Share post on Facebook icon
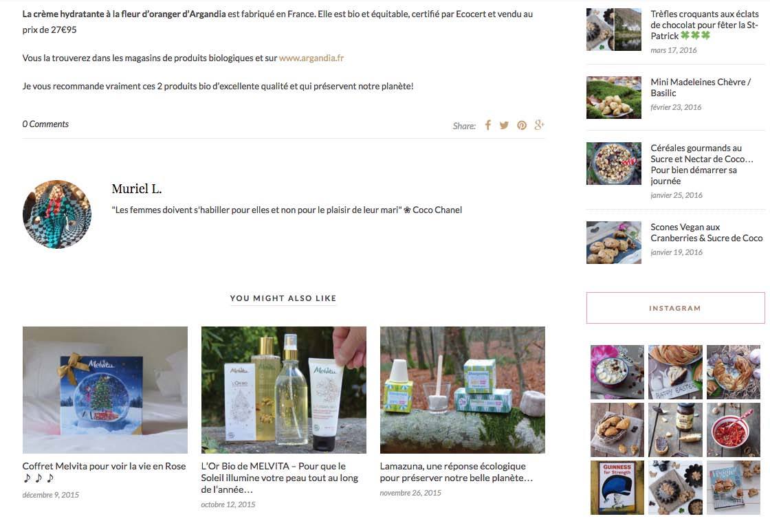 [487, 125]
